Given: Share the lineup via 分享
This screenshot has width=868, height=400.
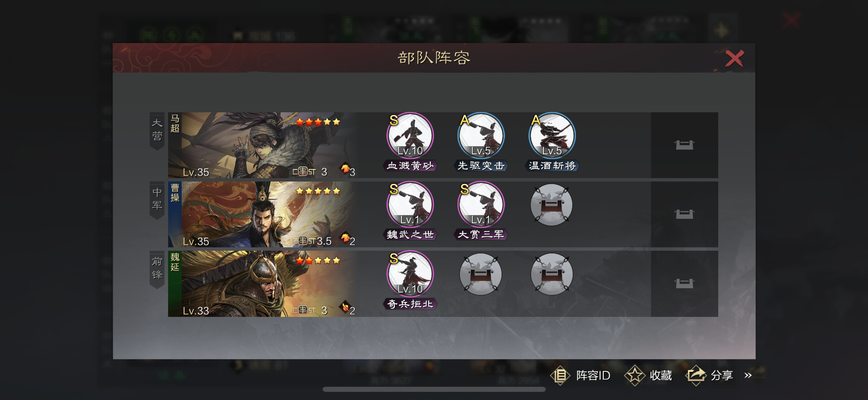Looking at the screenshot, I should tap(709, 375).
